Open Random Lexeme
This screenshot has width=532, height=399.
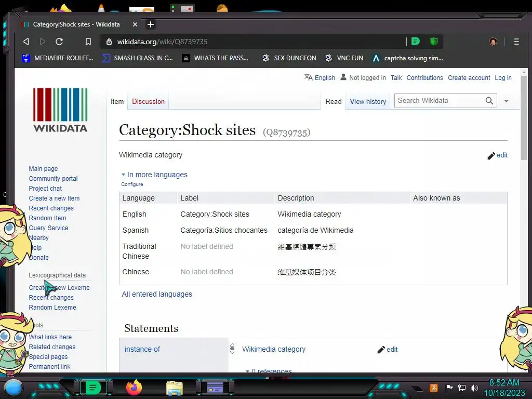(52, 307)
